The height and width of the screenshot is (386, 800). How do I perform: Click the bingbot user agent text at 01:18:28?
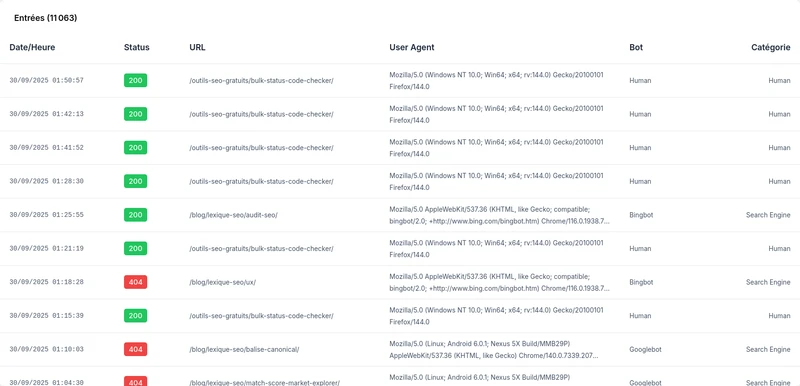(499, 282)
